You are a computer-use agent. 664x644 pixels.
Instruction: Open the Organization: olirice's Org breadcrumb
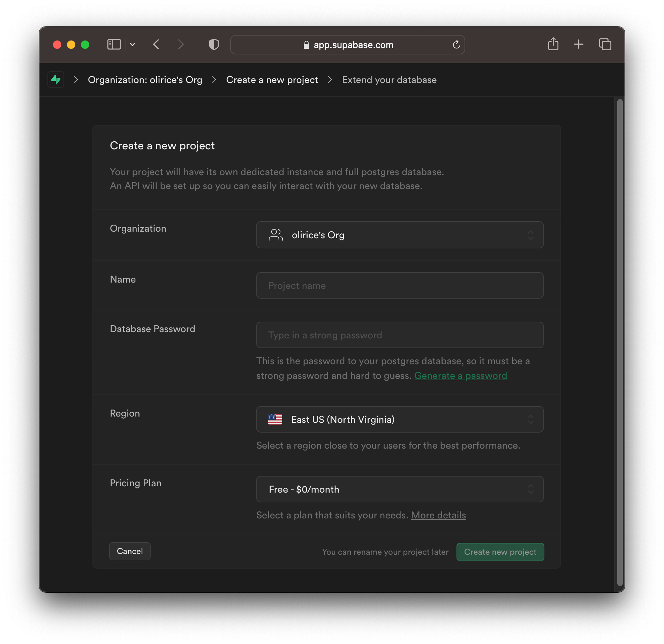145,80
